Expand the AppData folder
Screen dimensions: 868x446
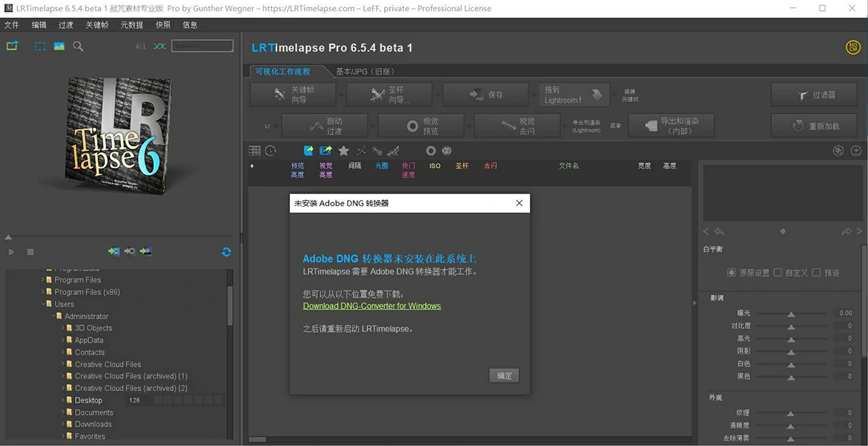[x=63, y=340]
